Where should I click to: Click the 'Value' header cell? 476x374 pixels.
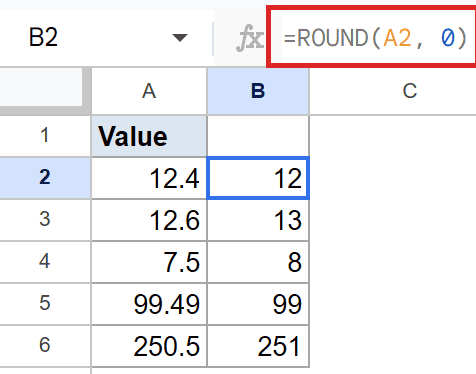point(149,136)
